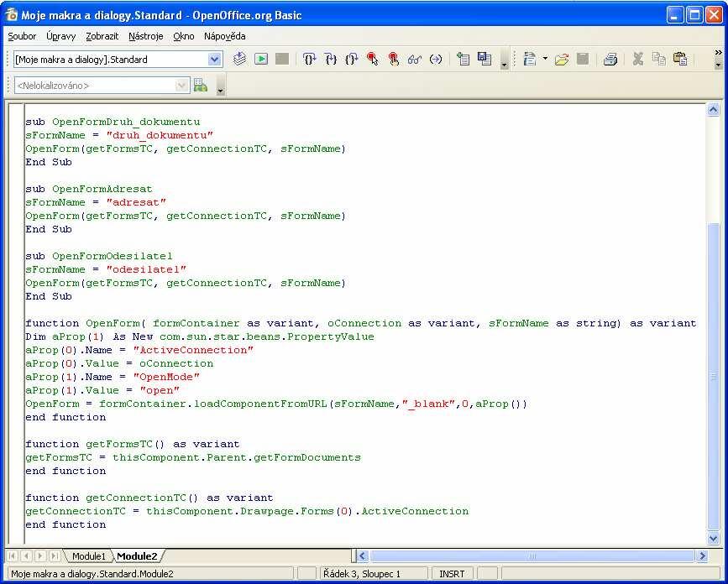Open the Soubor menu
The height and width of the screenshot is (584, 728).
click(22, 36)
